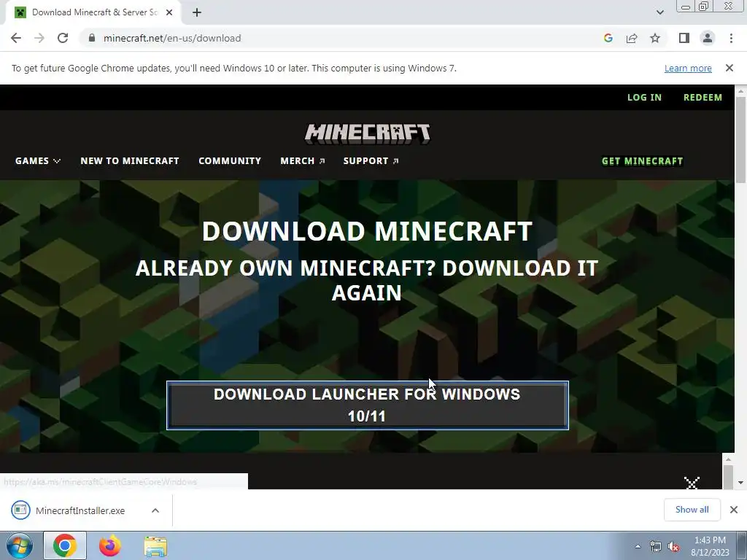Click the page scrollbar up arrow

(x=740, y=90)
